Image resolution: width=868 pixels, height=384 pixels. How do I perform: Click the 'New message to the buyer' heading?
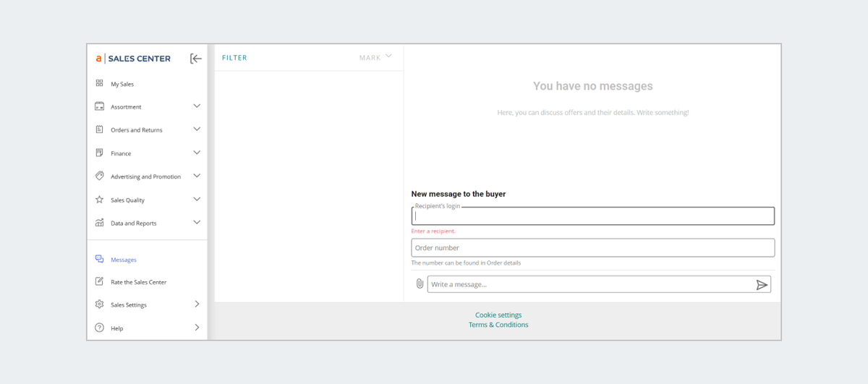(459, 194)
